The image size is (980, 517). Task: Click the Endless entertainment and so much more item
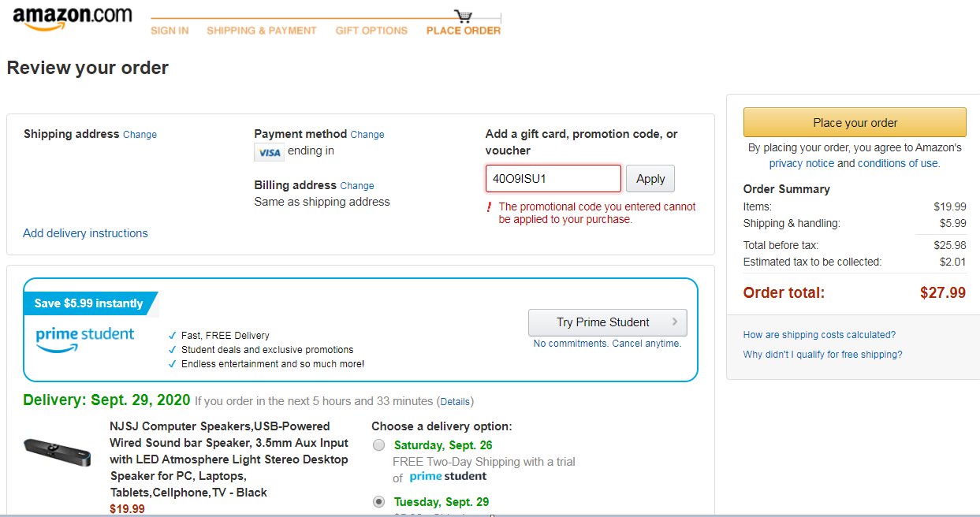266,364
